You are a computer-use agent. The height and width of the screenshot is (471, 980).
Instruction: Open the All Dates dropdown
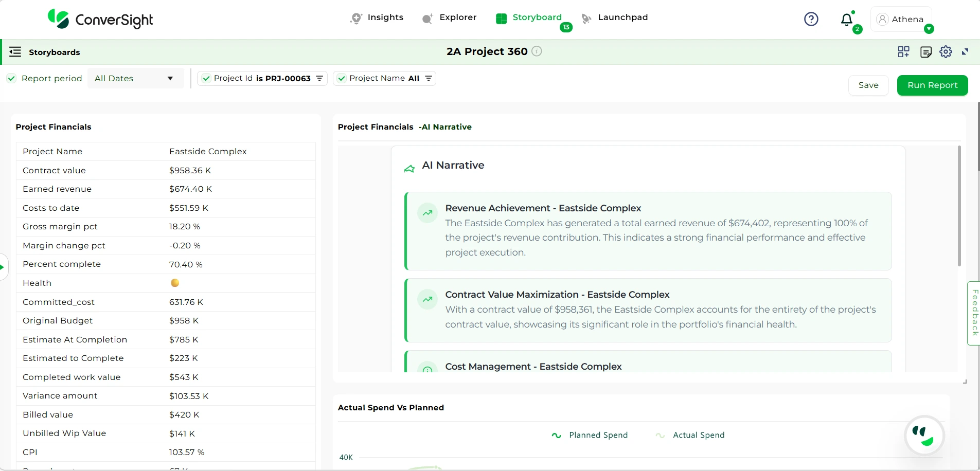(x=136, y=78)
